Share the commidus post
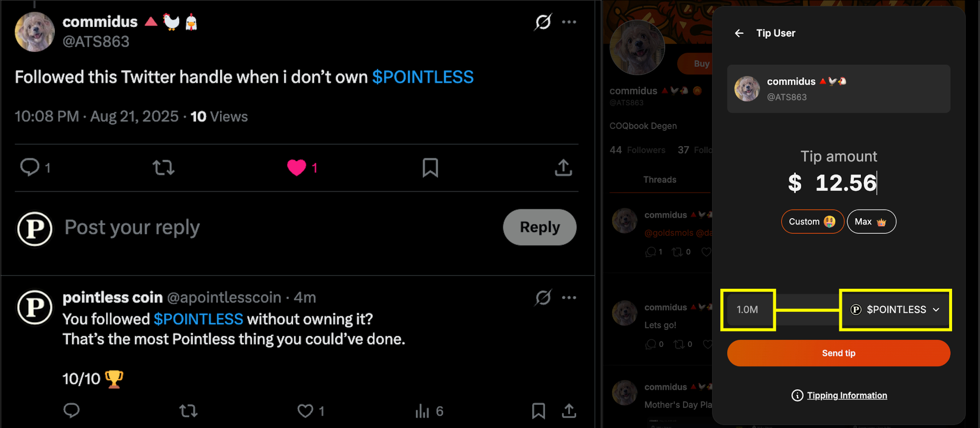This screenshot has height=428, width=980. click(563, 168)
